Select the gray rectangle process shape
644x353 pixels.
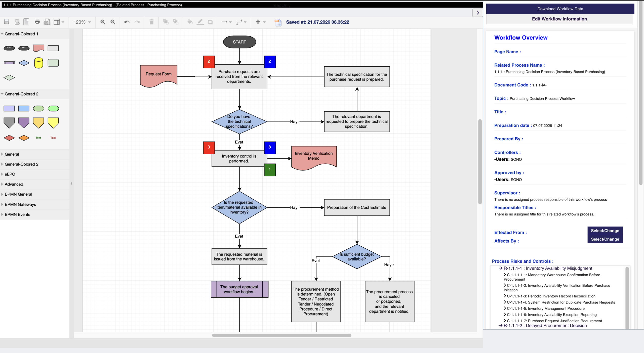tap(53, 48)
